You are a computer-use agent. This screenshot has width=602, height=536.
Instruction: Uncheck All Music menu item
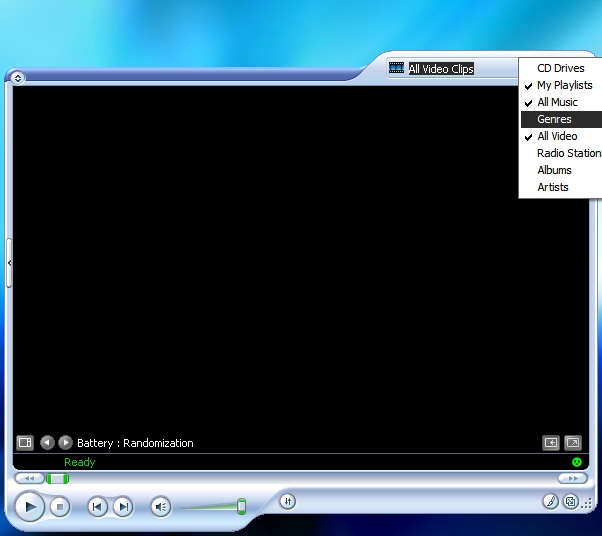pos(561,102)
